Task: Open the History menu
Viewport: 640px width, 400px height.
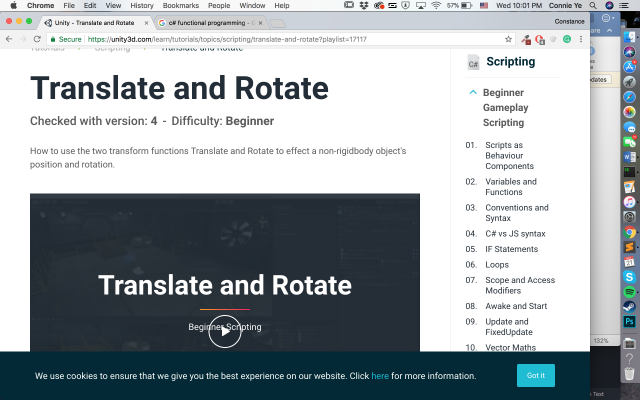Action: click(142, 5)
